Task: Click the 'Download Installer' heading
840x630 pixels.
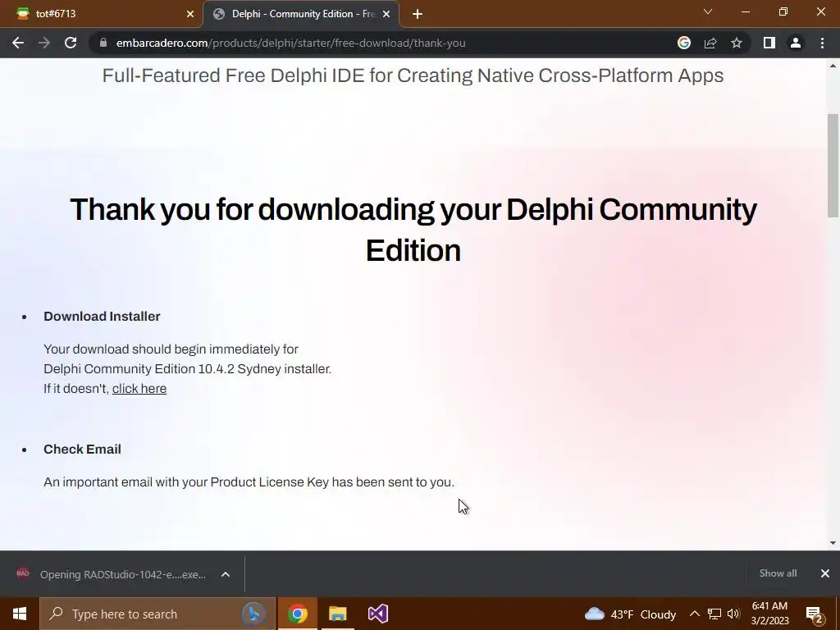Action: pyautogui.click(x=102, y=316)
